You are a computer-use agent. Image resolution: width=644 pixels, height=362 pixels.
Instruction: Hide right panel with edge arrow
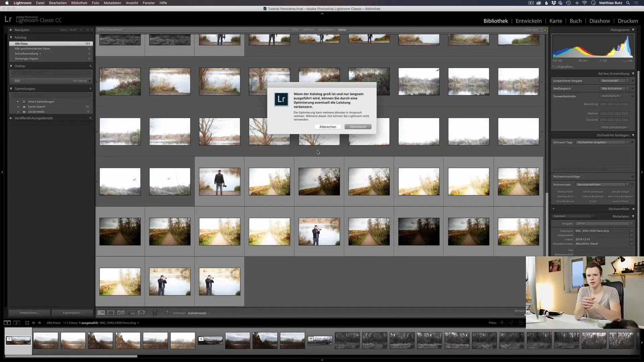click(642, 172)
